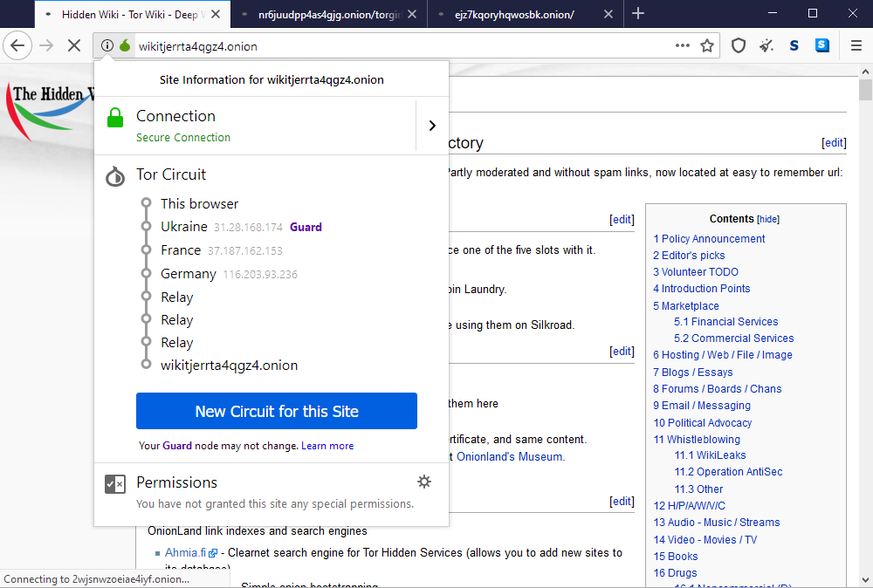Click New Circuit for this Site button
Viewport: 873px width, 588px height.
pyautogui.click(x=277, y=411)
